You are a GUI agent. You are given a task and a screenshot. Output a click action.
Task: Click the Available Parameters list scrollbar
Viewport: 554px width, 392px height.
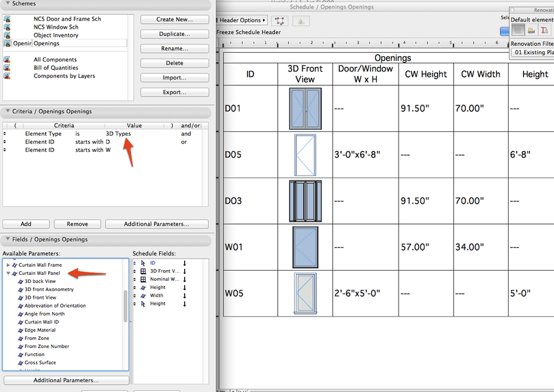click(125, 306)
